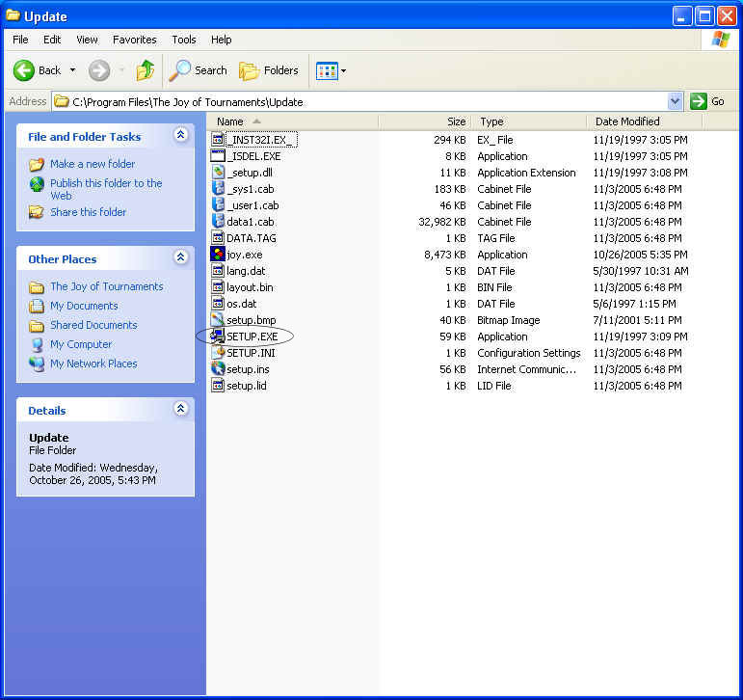Select the setup.lid file icon
The height and width of the screenshot is (700, 743).
(x=218, y=385)
